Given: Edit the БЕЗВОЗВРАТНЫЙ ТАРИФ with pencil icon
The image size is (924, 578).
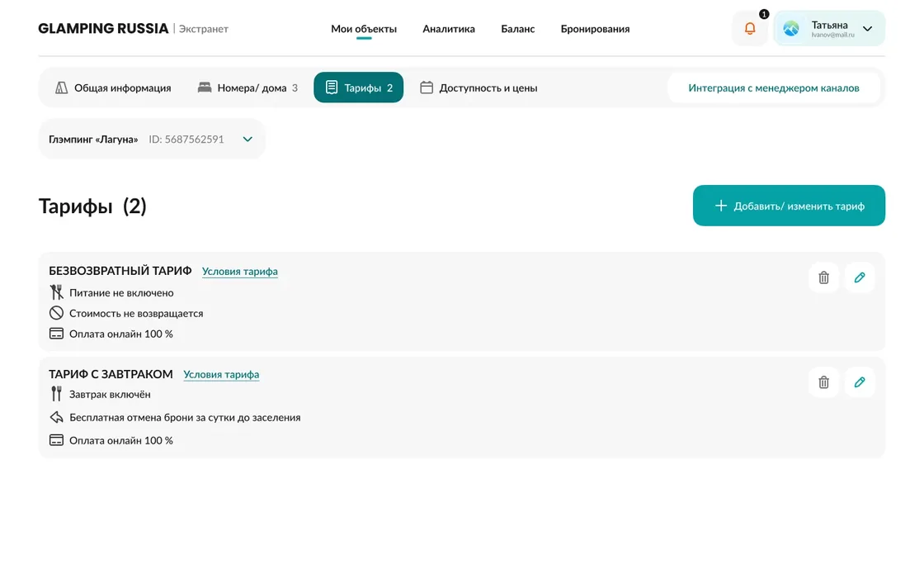Looking at the screenshot, I should 859,277.
